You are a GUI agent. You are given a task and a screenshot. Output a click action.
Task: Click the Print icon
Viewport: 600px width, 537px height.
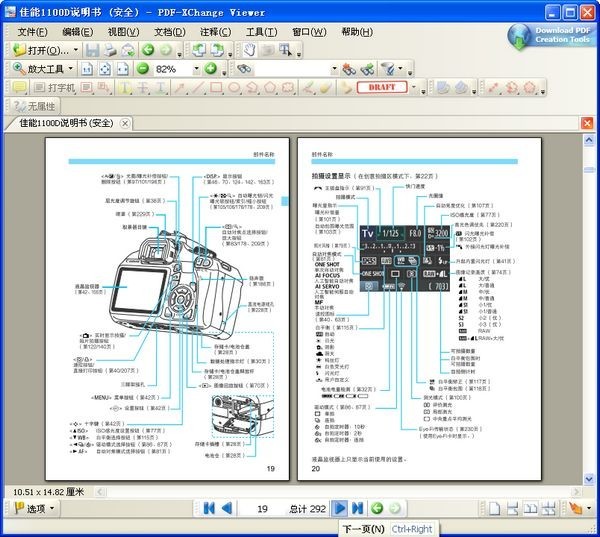coord(110,50)
